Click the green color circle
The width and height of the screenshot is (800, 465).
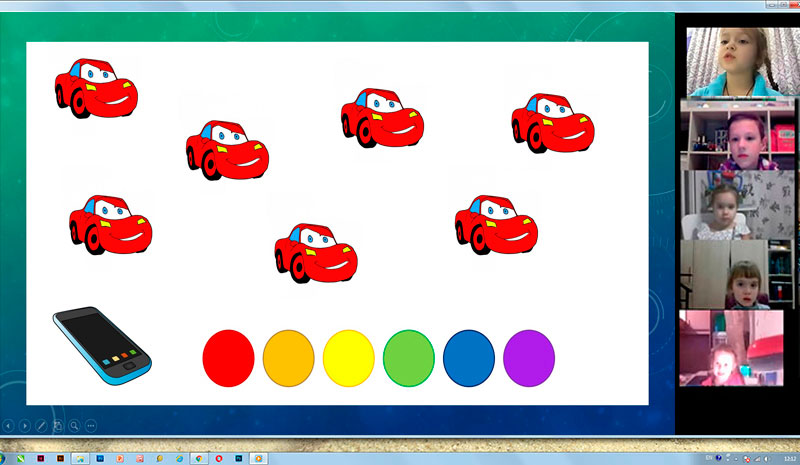coord(409,358)
